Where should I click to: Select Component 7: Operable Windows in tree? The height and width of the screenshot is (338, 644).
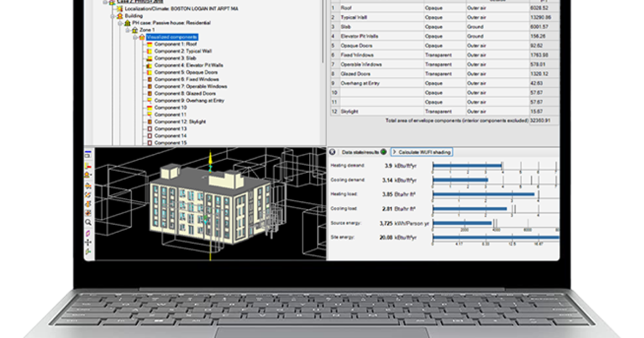191,86
